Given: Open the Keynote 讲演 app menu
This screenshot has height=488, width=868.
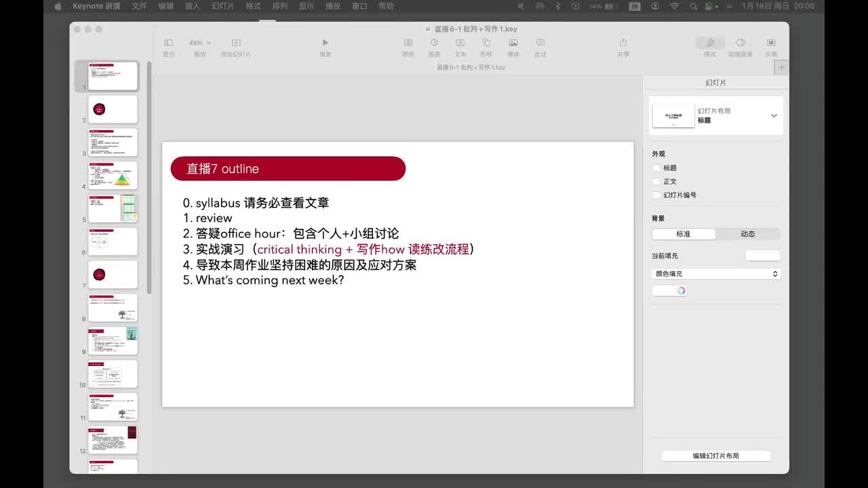Looking at the screenshot, I should [x=96, y=6].
